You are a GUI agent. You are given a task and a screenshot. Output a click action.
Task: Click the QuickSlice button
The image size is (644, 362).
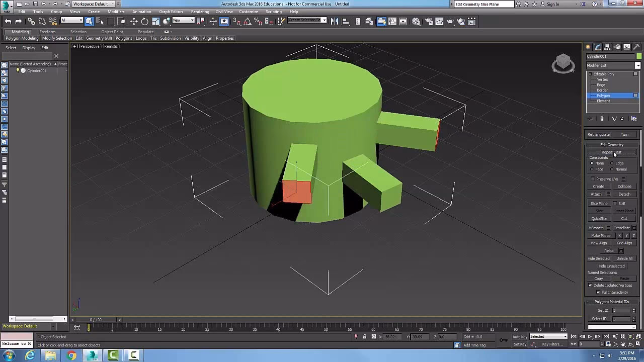599,218
